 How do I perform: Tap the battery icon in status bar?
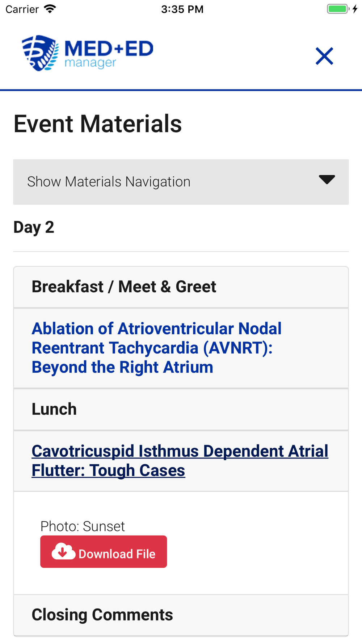click(x=338, y=9)
